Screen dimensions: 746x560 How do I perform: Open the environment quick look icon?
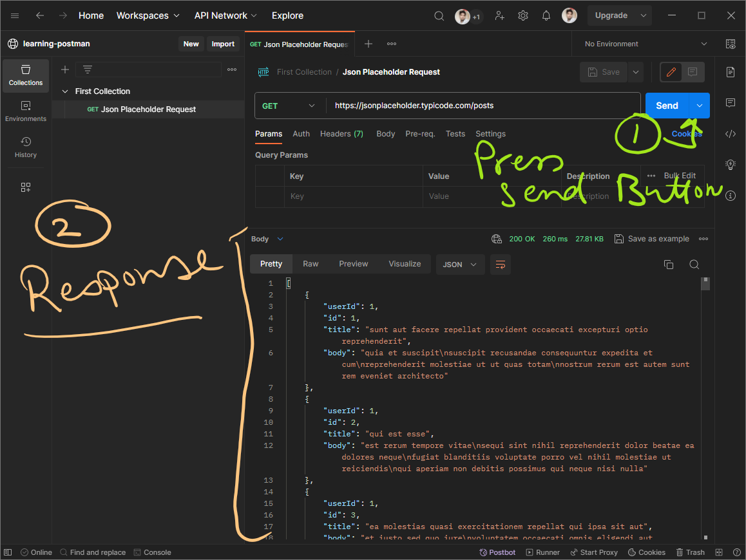tap(731, 44)
